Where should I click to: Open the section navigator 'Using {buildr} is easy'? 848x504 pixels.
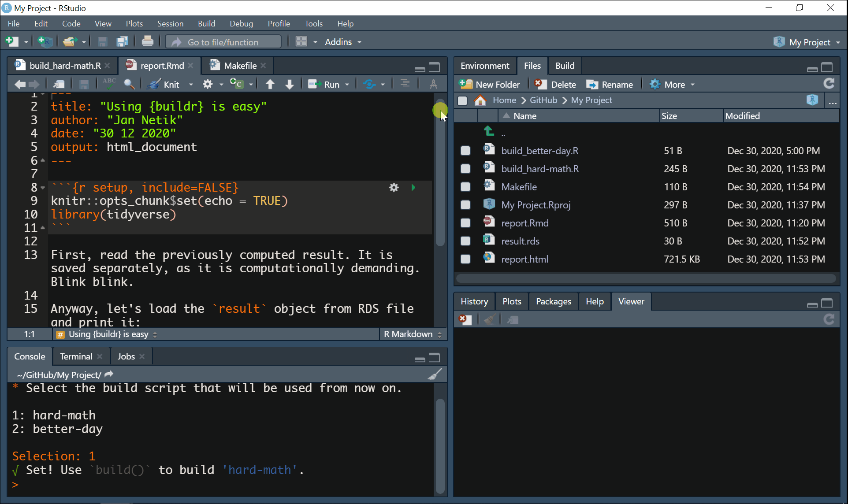tap(107, 334)
